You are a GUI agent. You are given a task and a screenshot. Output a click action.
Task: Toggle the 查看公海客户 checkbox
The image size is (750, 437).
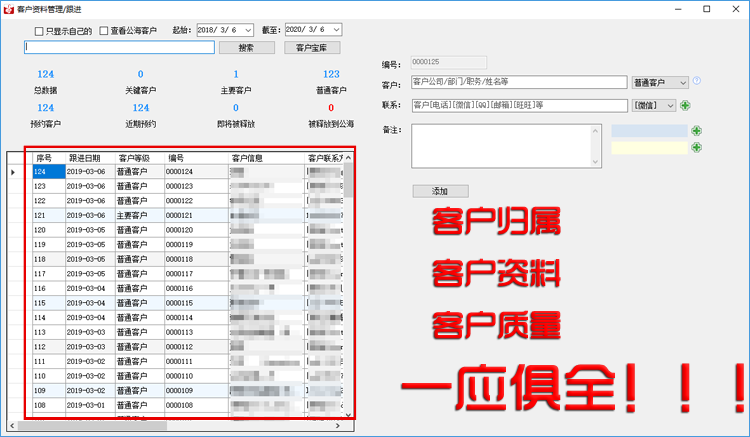(x=104, y=31)
